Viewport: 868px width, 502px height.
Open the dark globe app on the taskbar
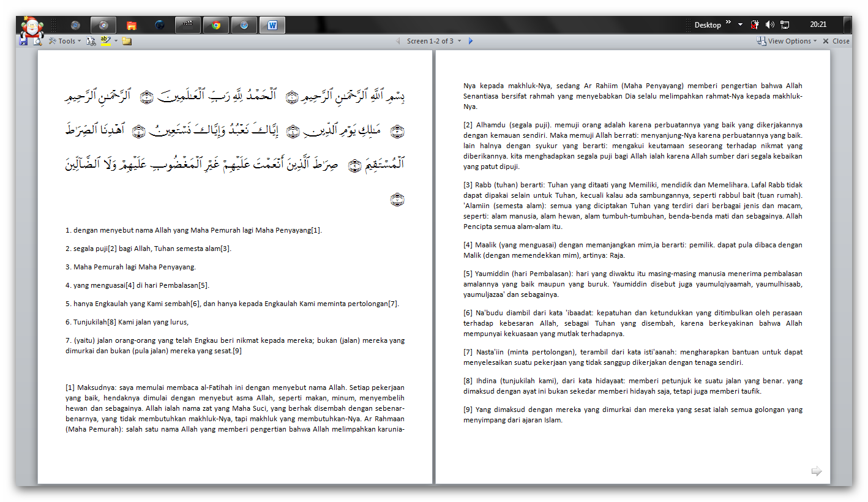tap(160, 25)
